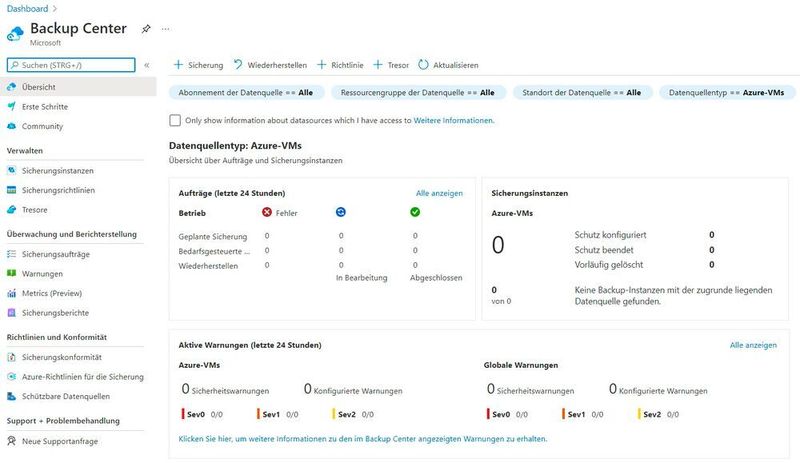Click the Schützbare Datenquellen icon

(11, 396)
